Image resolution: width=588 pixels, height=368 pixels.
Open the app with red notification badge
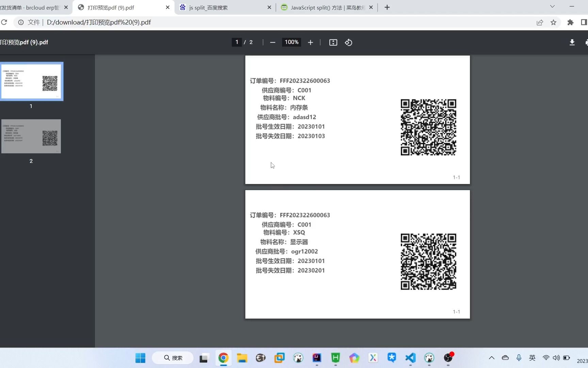pos(448,357)
